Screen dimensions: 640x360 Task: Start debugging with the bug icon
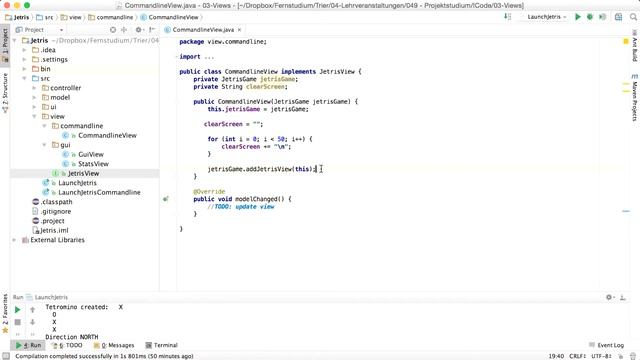pos(590,17)
